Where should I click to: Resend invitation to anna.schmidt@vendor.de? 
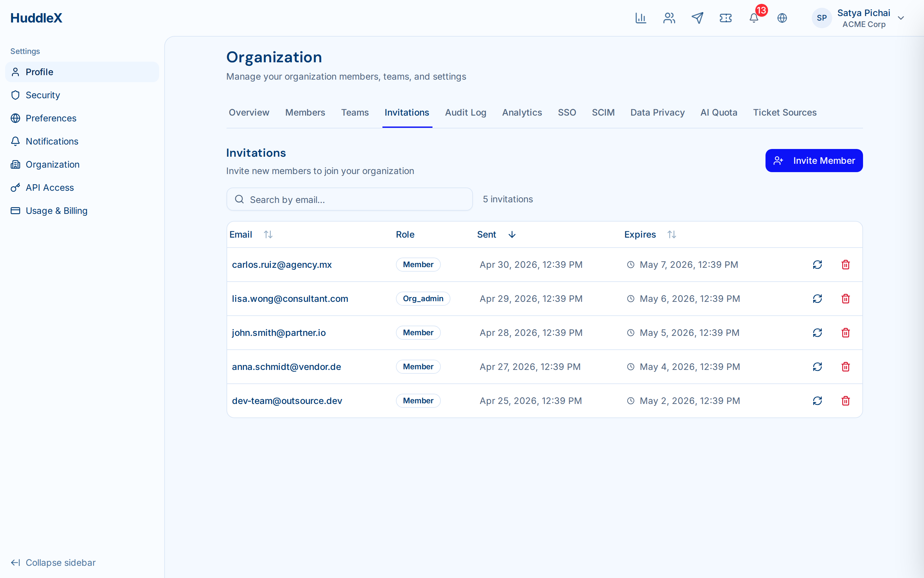pyautogui.click(x=817, y=367)
